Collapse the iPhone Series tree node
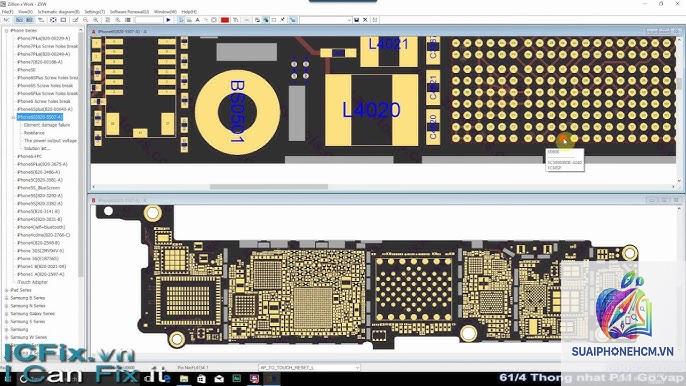This screenshot has width=686, height=386. pyautogui.click(x=6, y=31)
